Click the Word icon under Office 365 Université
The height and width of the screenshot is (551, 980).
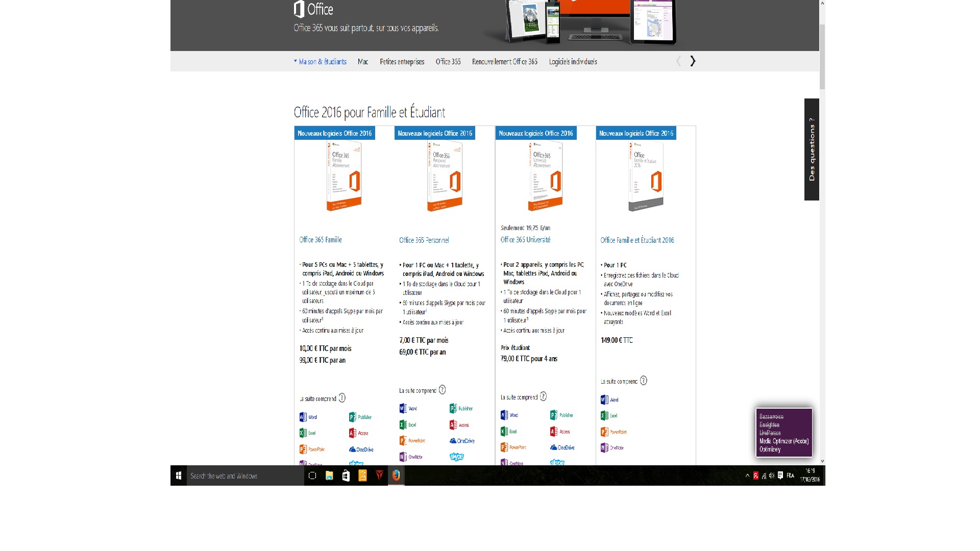pyautogui.click(x=504, y=415)
